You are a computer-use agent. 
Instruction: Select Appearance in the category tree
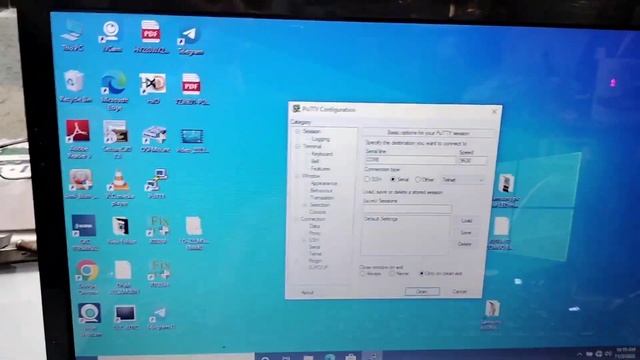coord(324,183)
